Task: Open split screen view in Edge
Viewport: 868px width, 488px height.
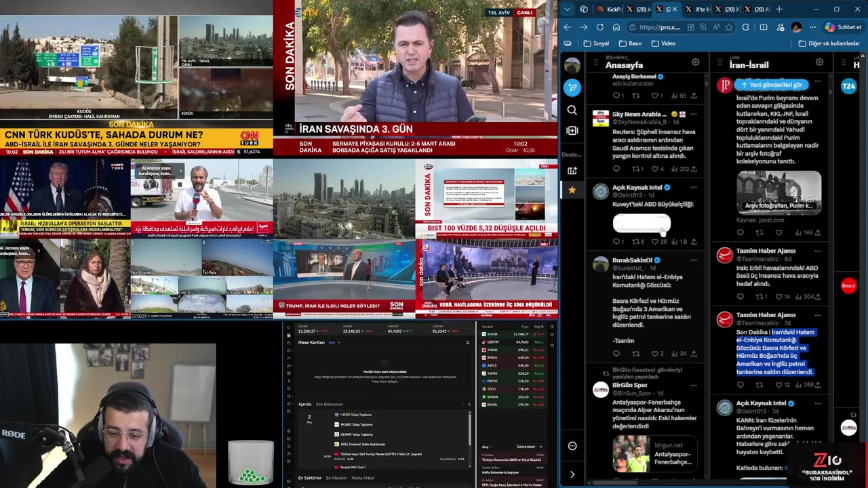Action: coord(764,27)
